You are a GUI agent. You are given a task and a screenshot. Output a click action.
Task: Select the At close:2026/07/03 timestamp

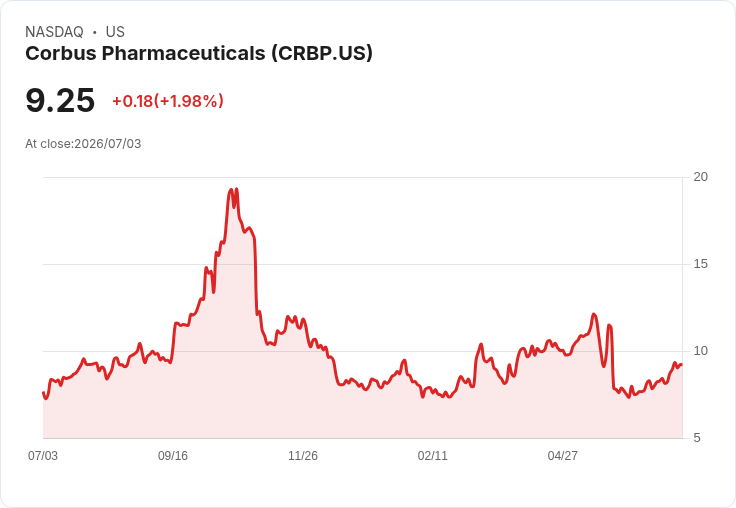pos(83,144)
